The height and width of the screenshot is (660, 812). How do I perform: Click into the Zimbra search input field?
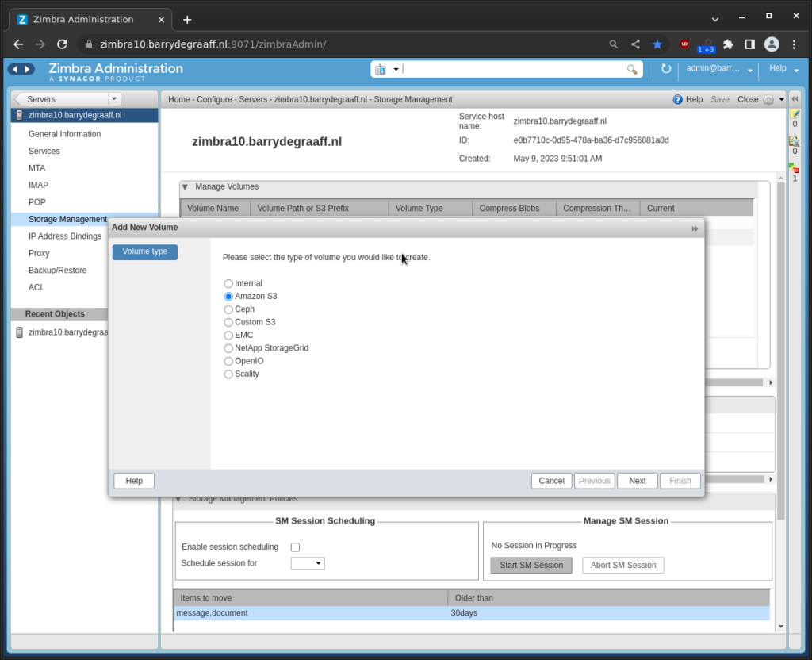pos(513,70)
